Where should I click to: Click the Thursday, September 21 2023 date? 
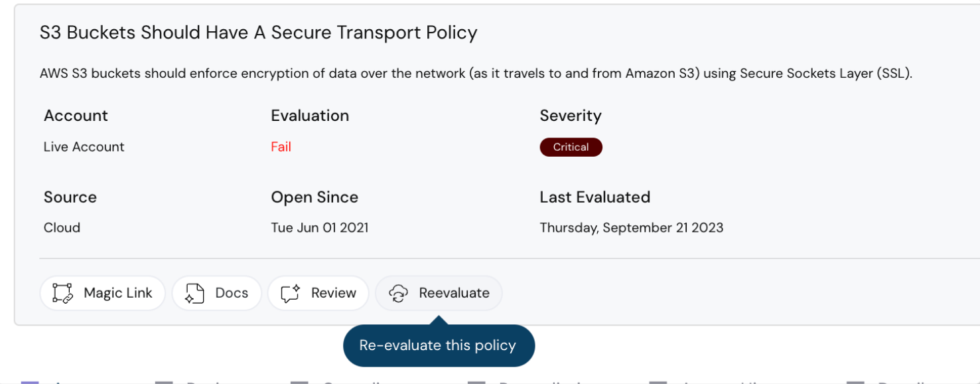click(631, 227)
